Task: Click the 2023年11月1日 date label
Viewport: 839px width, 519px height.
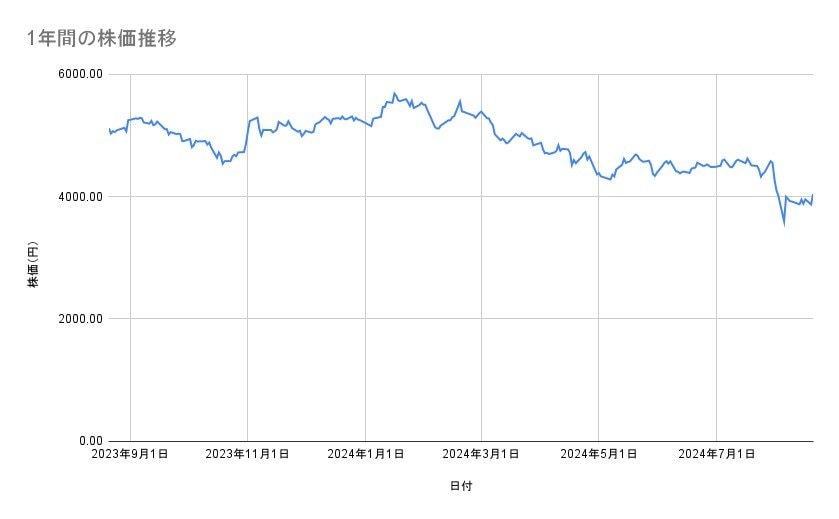Action: [x=247, y=454]
